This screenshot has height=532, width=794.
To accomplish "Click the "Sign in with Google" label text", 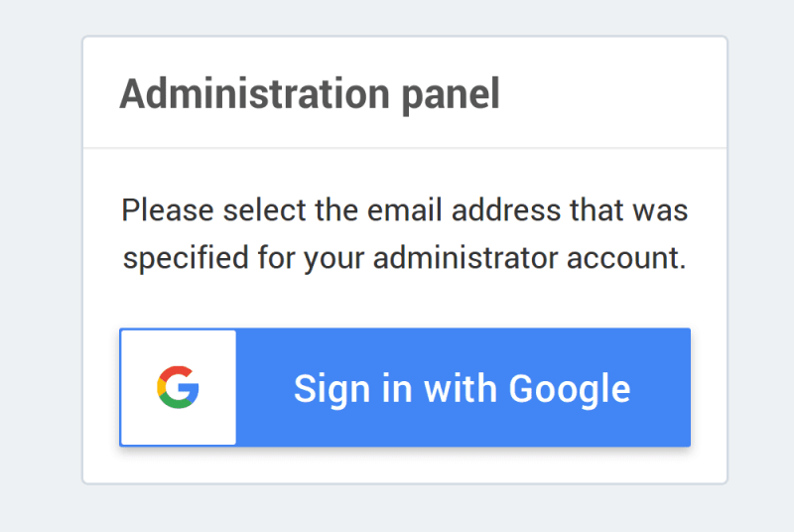I will tap(462, 388).
